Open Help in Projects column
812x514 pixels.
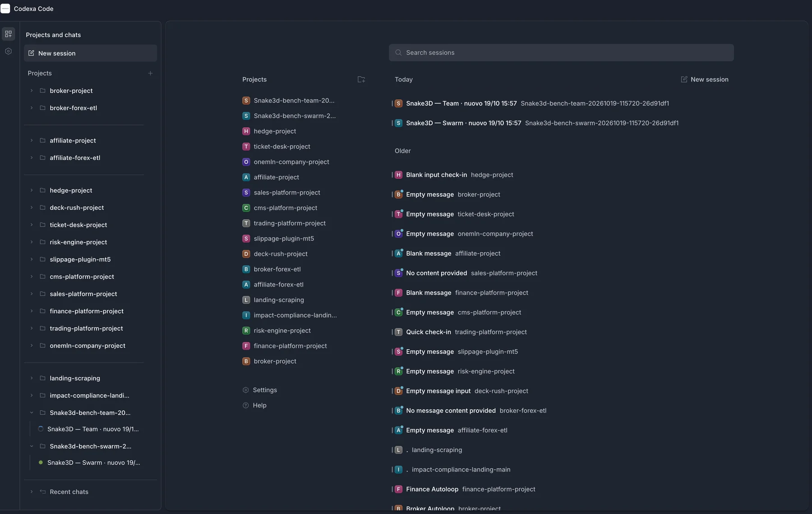[255, 406]
